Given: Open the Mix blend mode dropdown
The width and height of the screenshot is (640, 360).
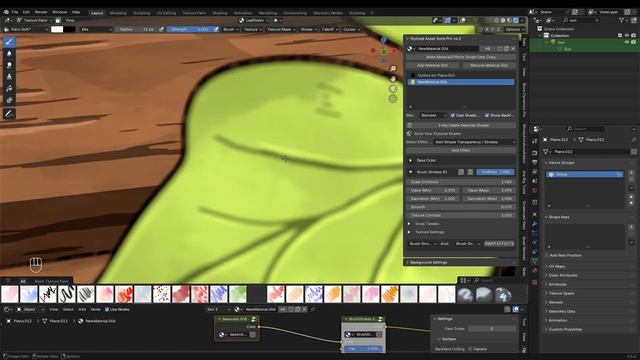Looking at the screenshot, I should click(x=96, y=29).
